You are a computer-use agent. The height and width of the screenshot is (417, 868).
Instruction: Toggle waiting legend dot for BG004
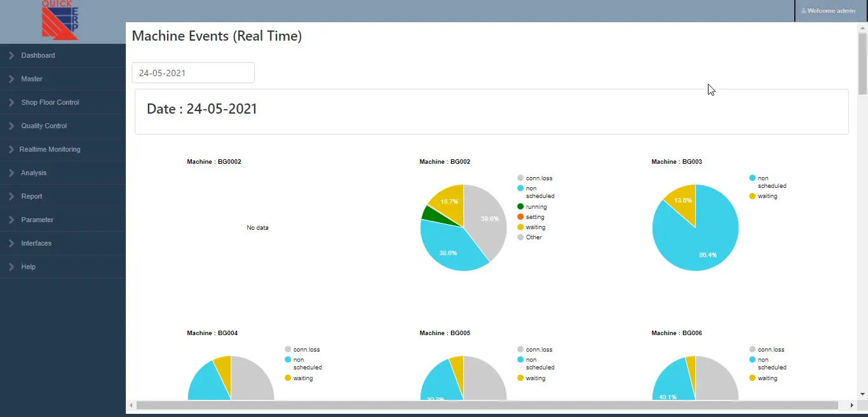tap(288, 378)
